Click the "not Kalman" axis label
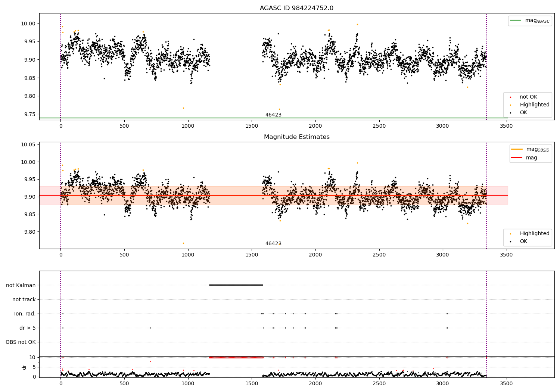Screen dimensions: 560x392 (x=21, y=285)
